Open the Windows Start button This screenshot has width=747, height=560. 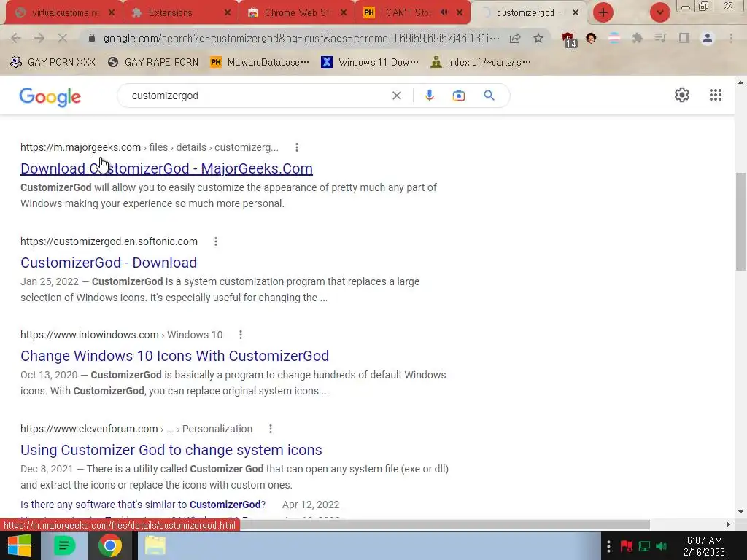click(x=20, y=545)
